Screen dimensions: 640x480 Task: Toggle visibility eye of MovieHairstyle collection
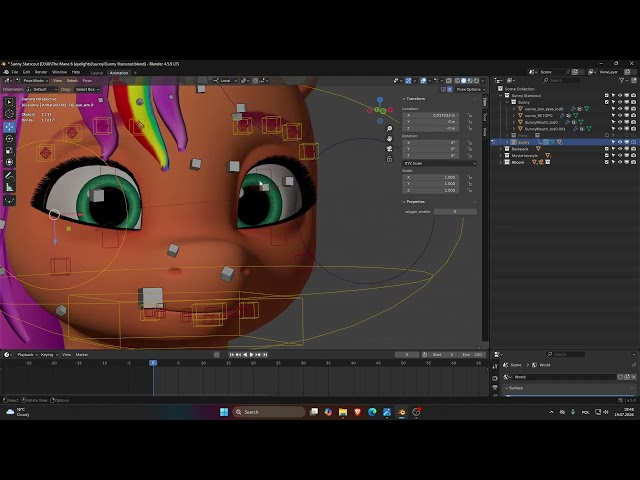point(620,156)
